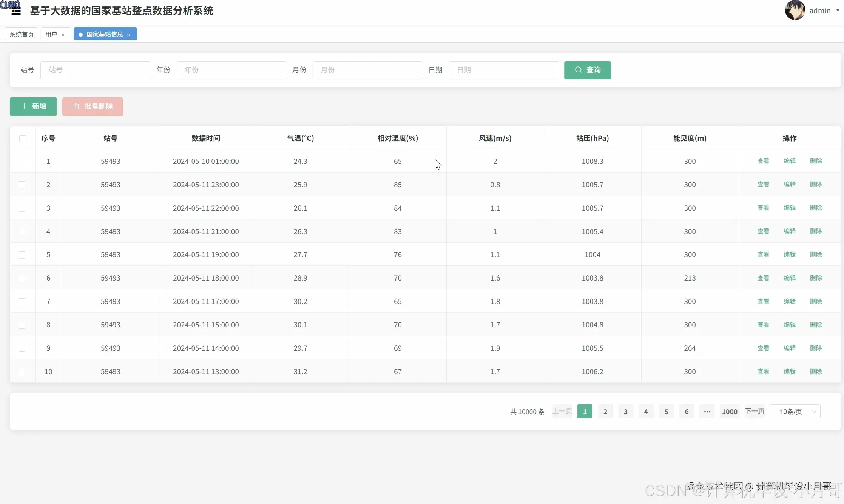Click the ellipsis more-pages icon in pagination
Viewport: 844px width, 504px height.
point(707,412)
